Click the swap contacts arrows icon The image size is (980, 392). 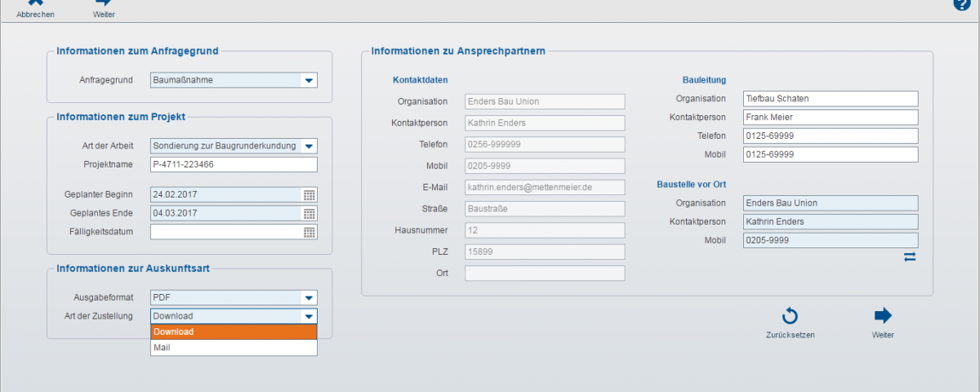[910, 256]
